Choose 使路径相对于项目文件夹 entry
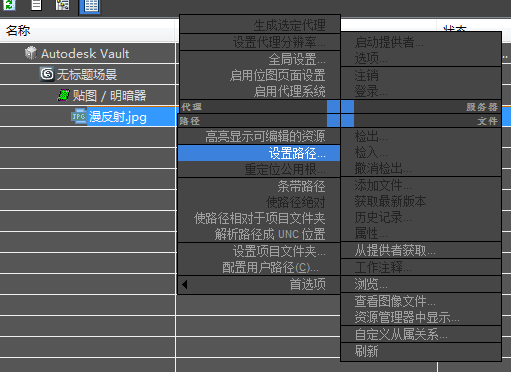 click(x=259, y=218)
